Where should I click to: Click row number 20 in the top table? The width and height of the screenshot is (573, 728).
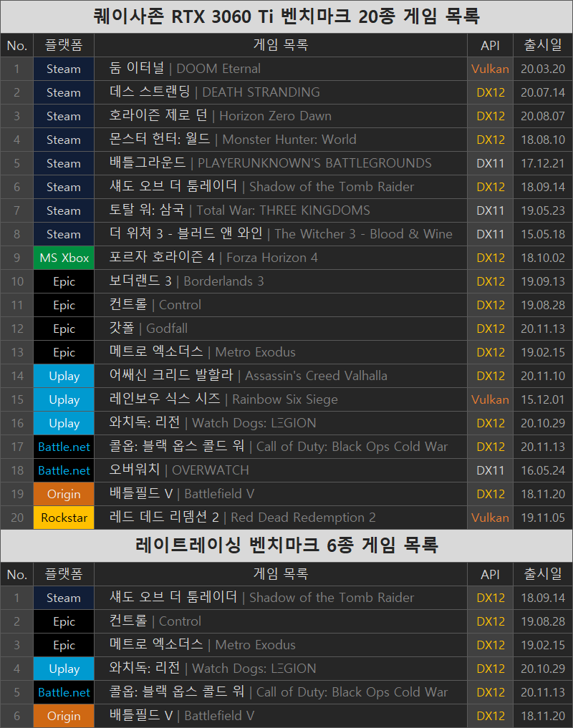coord(16,518)
